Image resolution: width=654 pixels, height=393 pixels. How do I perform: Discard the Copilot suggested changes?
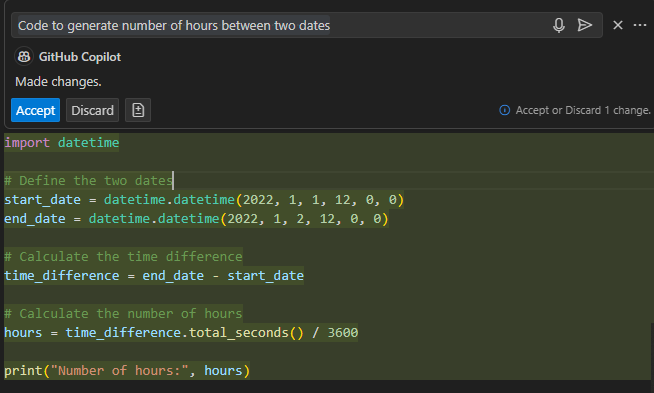(93, 110)
